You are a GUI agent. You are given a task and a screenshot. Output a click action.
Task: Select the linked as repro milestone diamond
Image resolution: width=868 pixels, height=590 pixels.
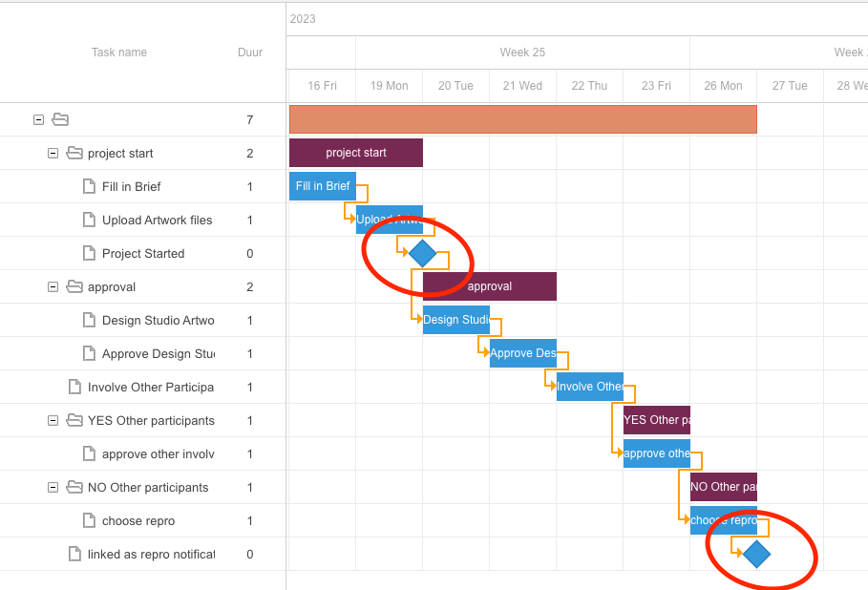[x=756, y=554]
